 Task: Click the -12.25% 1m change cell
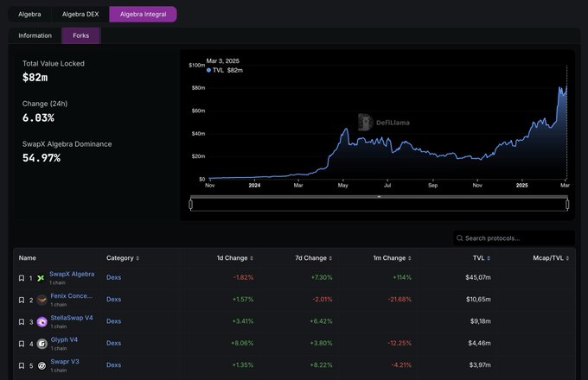pos(399,343)
